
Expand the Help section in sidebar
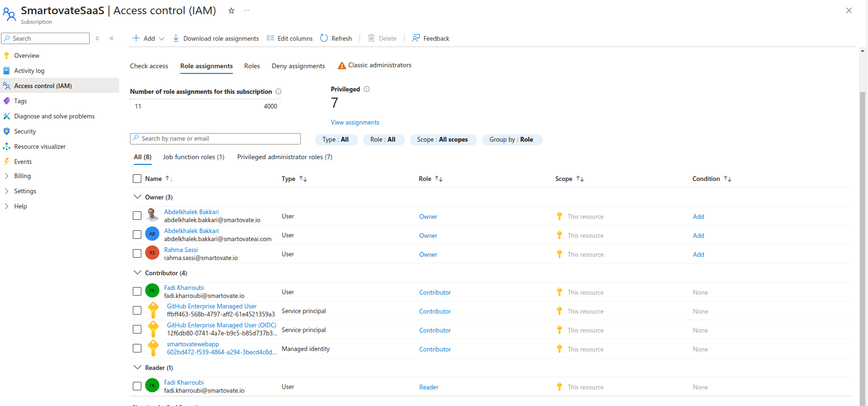click(7, 206)
